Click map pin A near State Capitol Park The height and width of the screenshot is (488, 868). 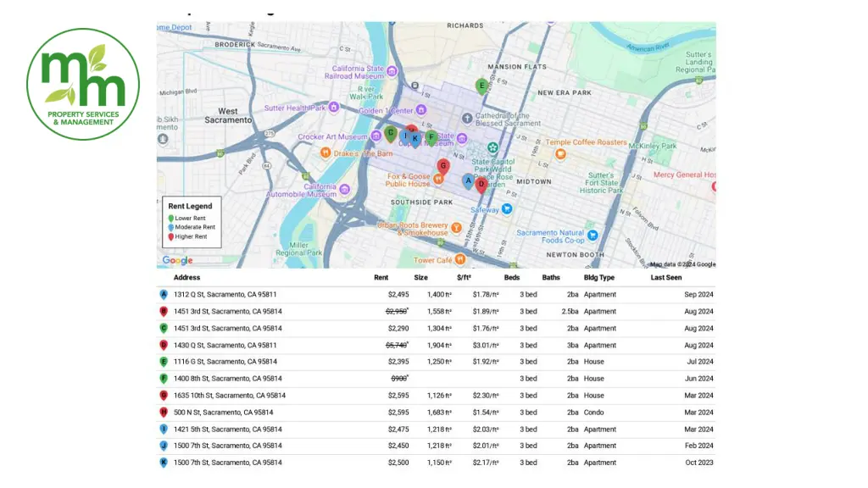[468, 181]
